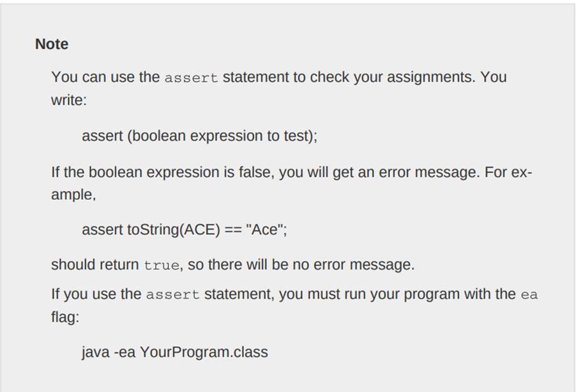Click the phrase "should return"
The height and width of the screenshot is (392, 576).
click(95, 265)
